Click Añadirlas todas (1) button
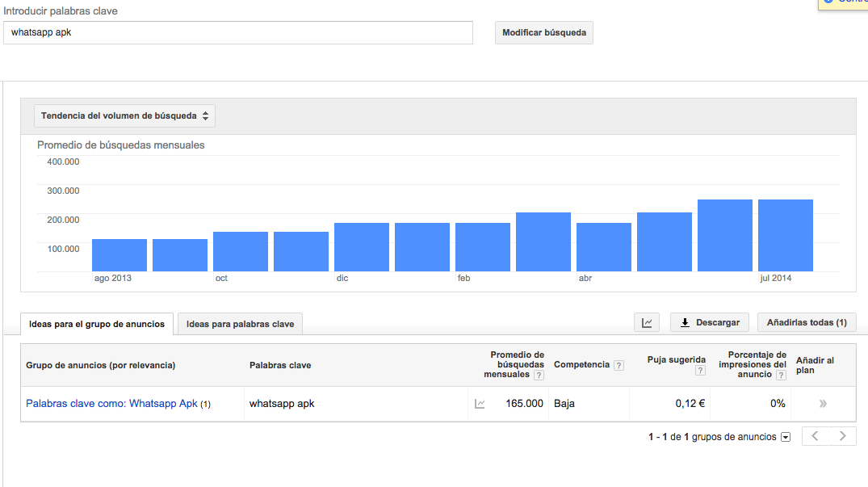 tap(807, 322)
